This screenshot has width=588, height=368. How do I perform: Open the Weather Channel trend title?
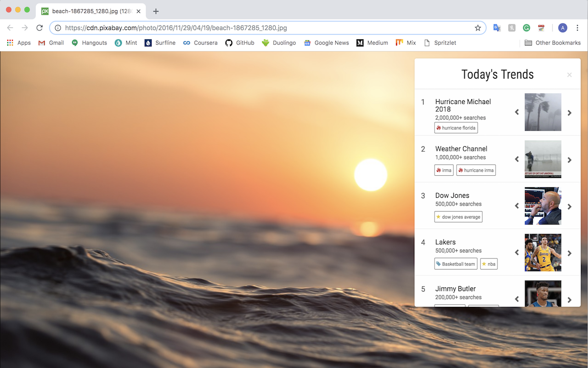461,149
